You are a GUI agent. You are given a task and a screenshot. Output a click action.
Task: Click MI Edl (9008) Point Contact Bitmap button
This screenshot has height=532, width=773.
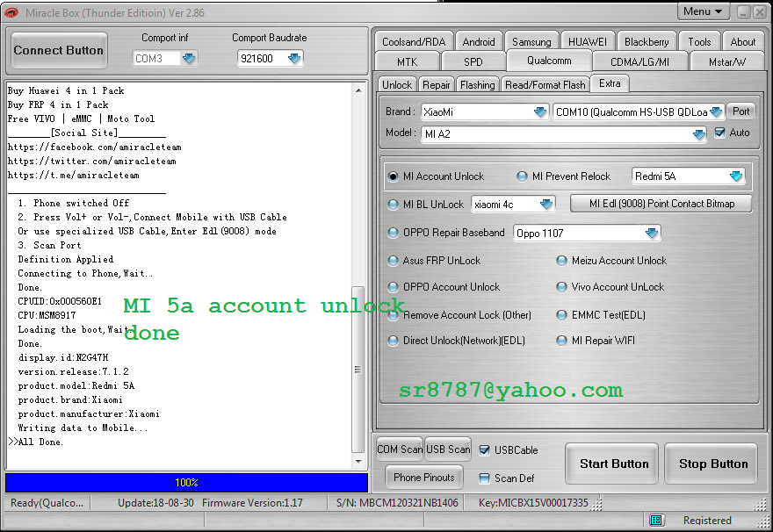[x=661, y=204]
